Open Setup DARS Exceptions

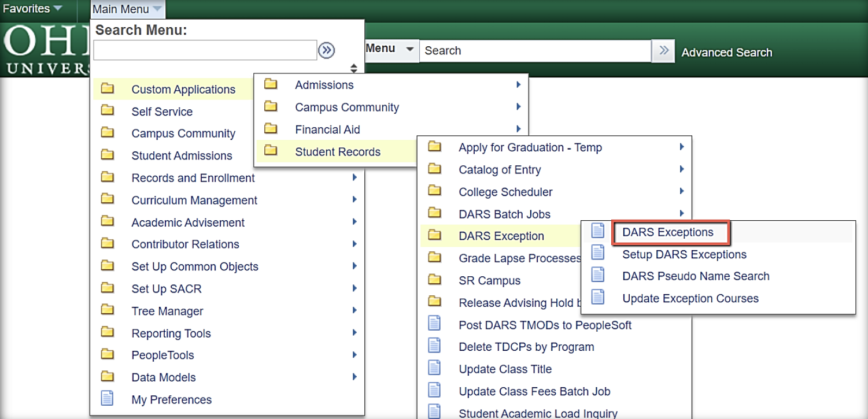click(x=684, y=254)
